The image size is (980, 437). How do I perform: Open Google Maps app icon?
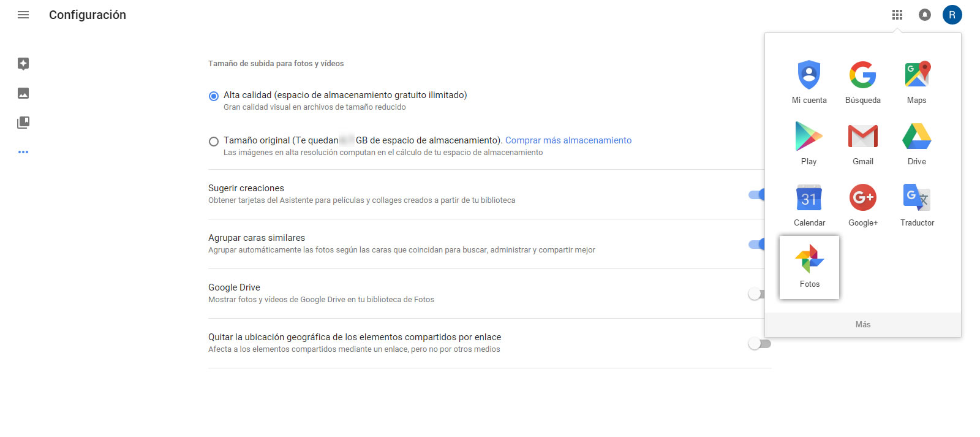pos(916,82)
